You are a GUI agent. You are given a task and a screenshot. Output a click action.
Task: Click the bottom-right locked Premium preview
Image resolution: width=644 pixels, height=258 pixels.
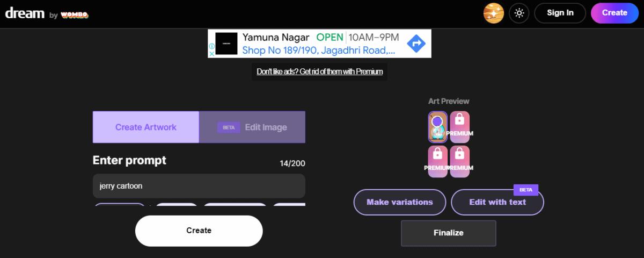[460, 161]
